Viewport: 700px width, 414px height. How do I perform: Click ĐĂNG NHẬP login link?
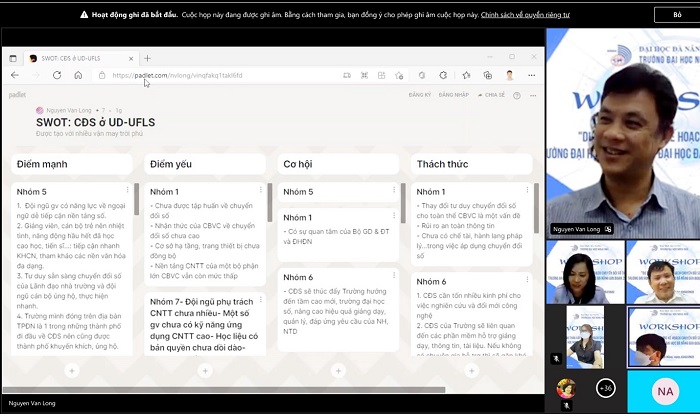tap(454, 95)
